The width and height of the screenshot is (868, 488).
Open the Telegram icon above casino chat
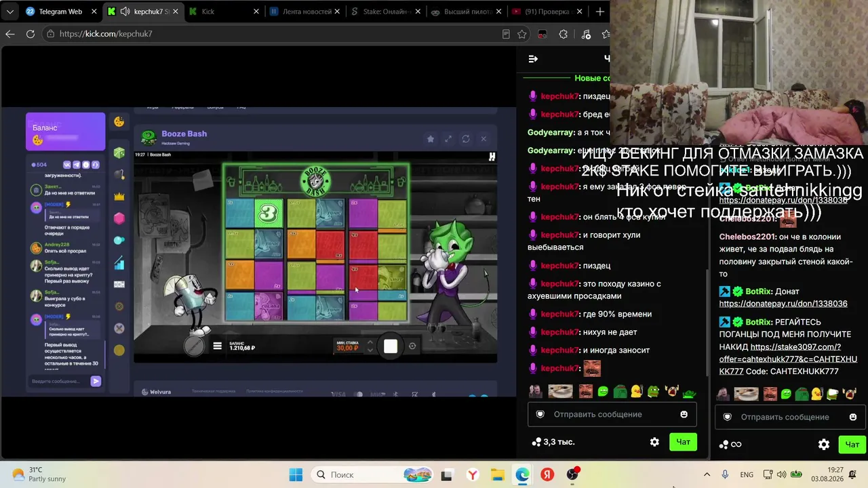tap(76, 165)
